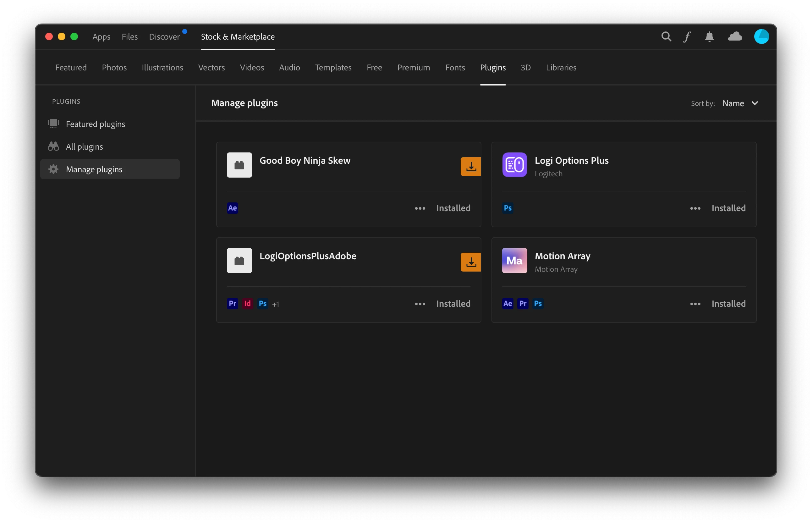Open All plugins in sidebar
Image resolution: width=812 pixels, height=523 pixels.
[84, 147]
